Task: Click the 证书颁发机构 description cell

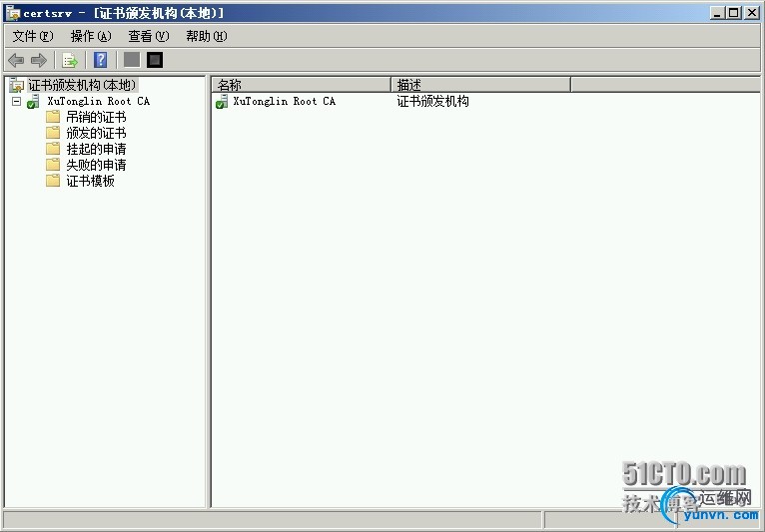Action: [x=432, y=102]
